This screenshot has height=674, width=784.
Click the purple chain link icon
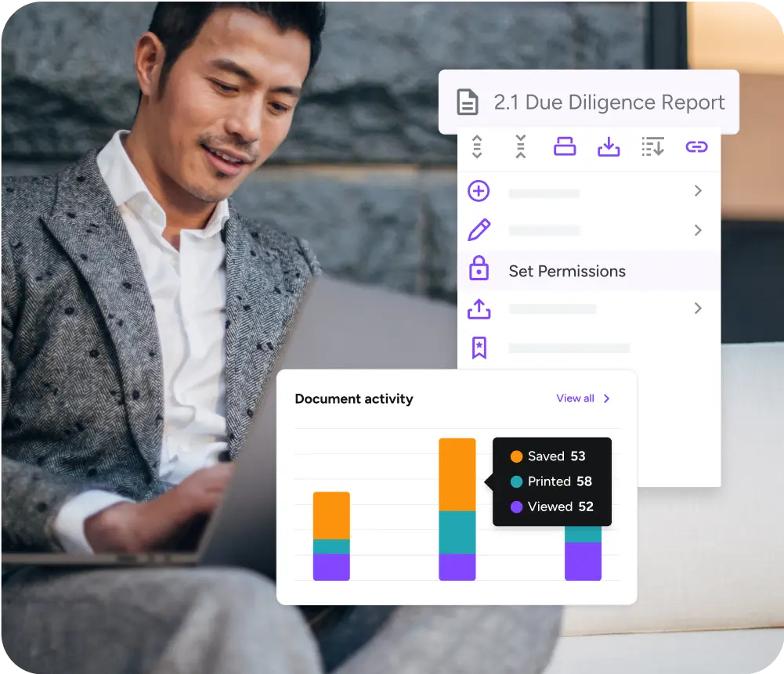click(696, 146)
